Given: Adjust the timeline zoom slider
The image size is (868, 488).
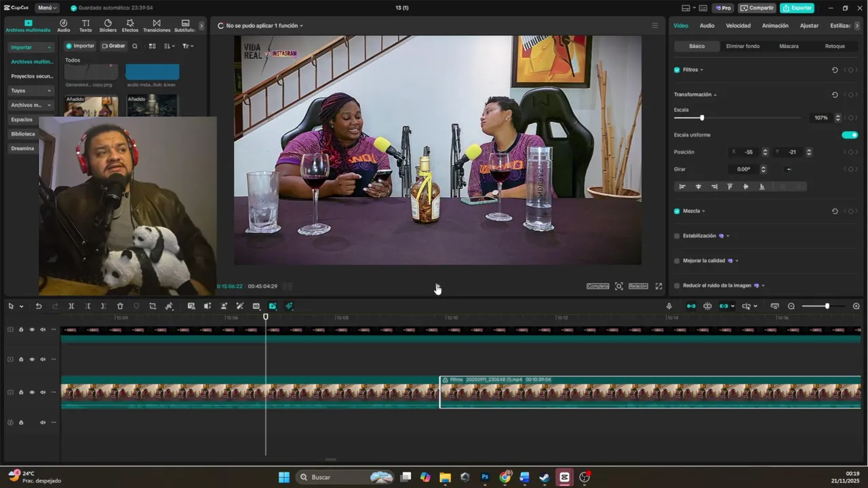Looking at the screenshot, I should 827,306.
